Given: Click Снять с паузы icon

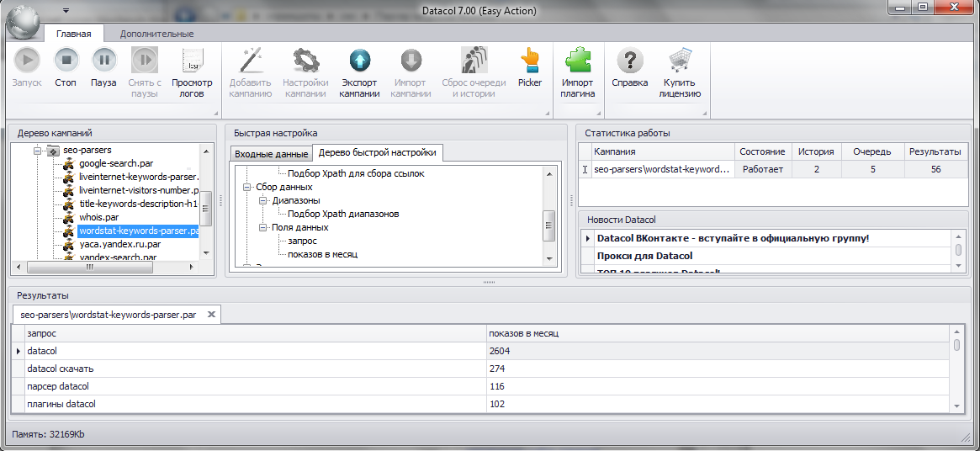Looking at the screenshot, I should click(x=145, y=61).
